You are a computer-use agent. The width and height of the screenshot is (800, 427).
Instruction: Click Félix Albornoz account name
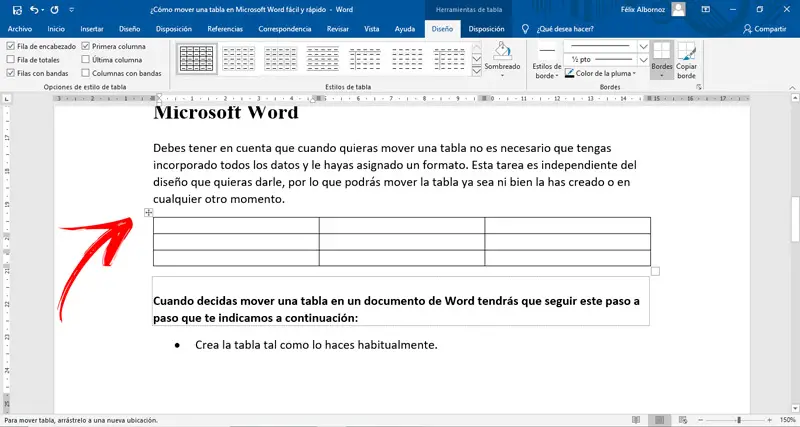643,10
